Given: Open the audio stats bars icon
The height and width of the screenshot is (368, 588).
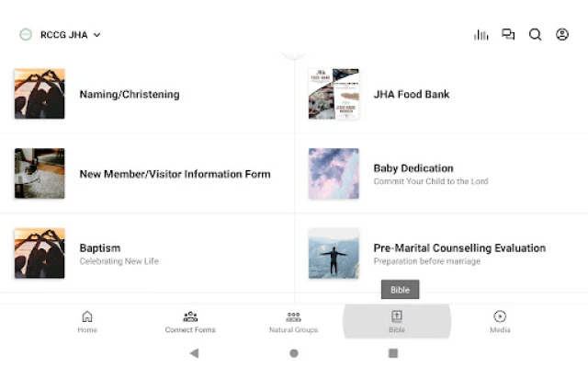Looking at the screenshot, I should coord(481,35).
